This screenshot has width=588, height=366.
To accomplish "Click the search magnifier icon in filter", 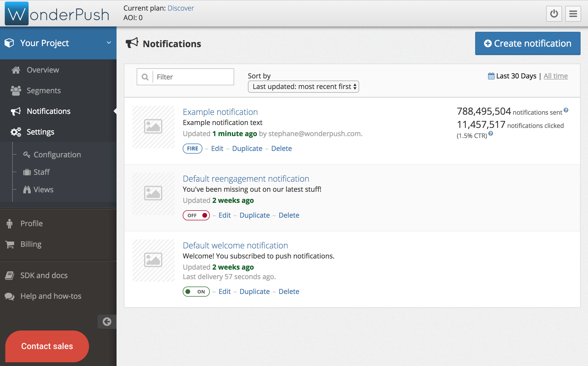I will pyautogui.click(x=145, y=77).
